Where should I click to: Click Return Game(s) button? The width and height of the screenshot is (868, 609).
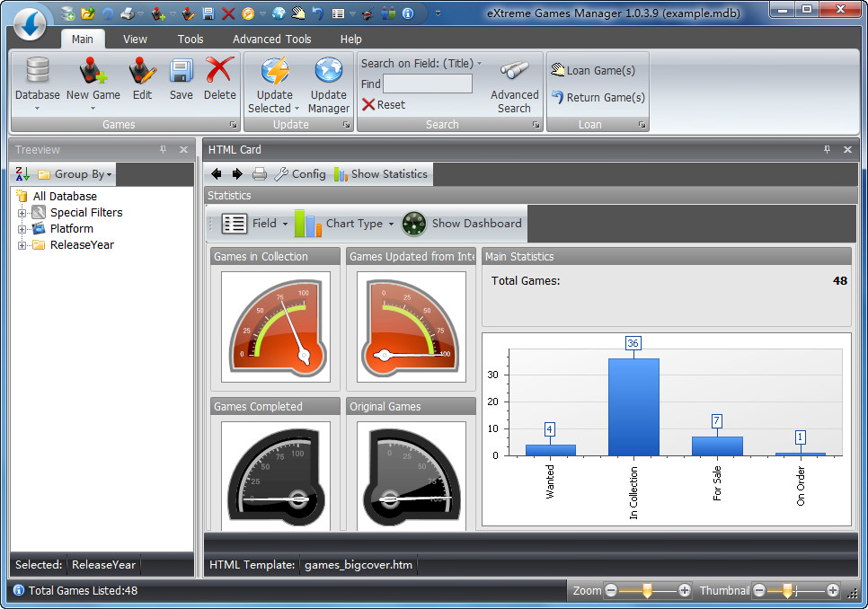click(x=598, y=97)
